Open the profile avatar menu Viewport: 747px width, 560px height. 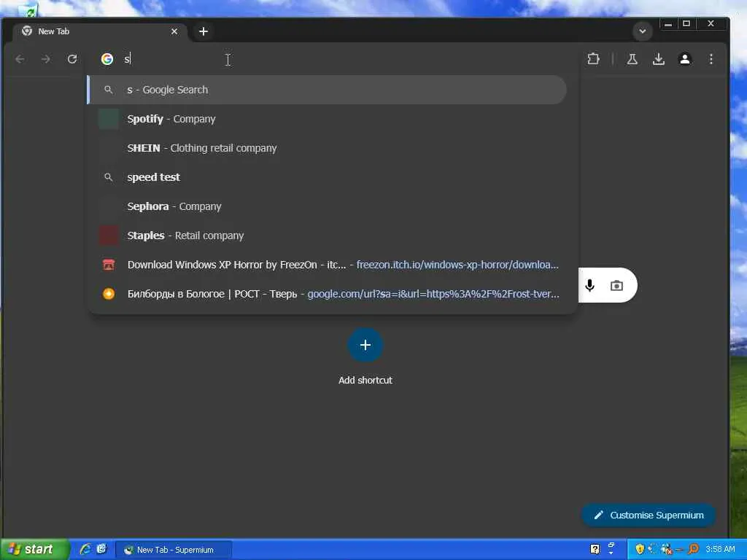coord(684,59)
